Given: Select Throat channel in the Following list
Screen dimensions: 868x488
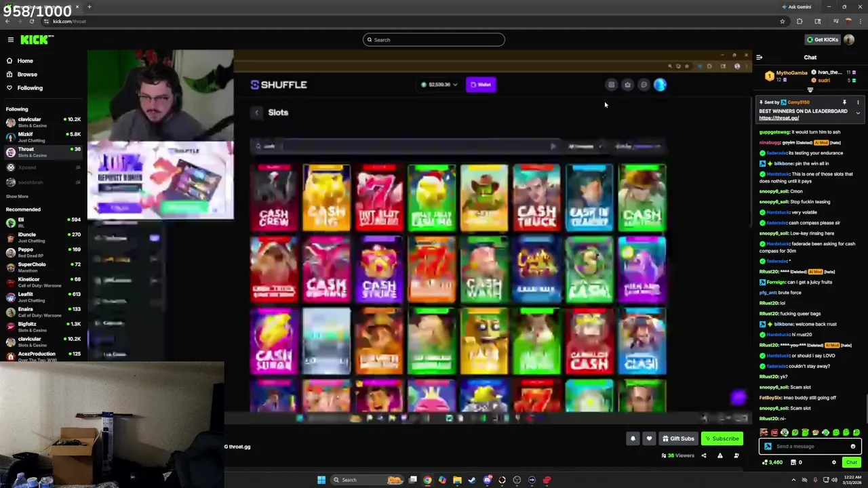Looking at the screenshot, I should (43, 152).
